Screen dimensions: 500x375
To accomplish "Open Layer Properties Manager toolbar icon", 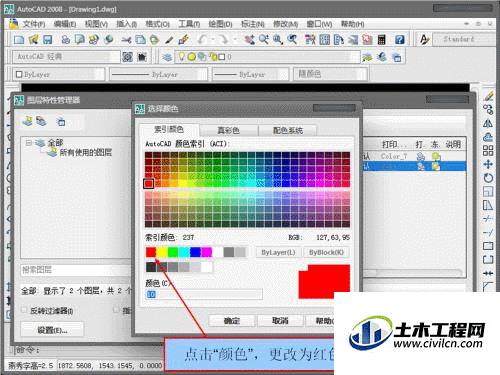I will 167,57.
